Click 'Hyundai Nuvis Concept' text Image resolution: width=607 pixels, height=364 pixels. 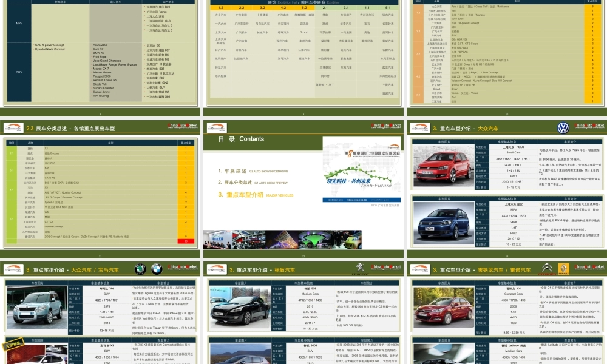pyautogui.click(x=50, y=49)
